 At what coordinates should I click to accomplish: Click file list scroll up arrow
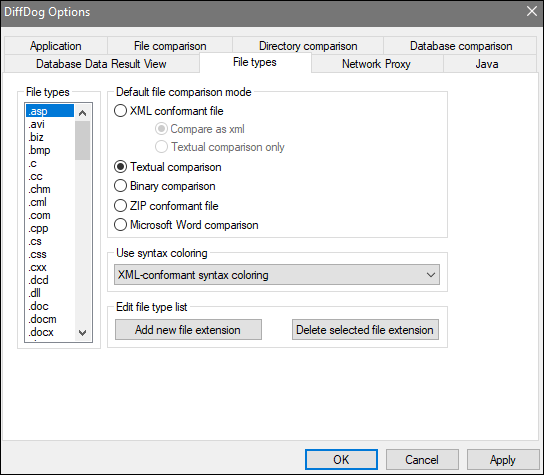pos(83,113)
